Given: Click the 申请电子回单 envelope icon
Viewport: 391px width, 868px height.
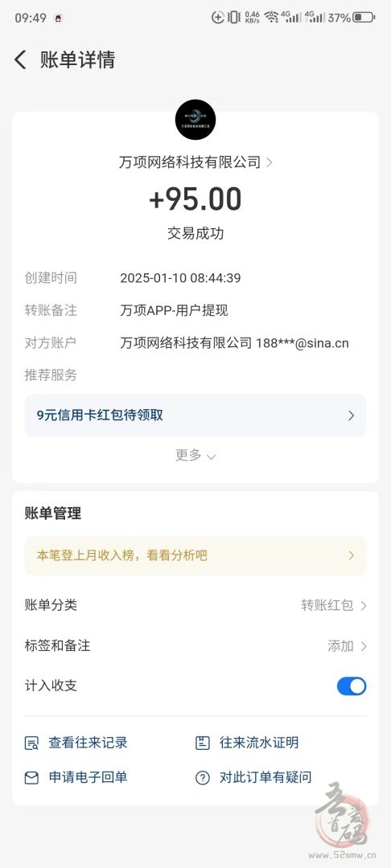Looking at the screenshot, I should (x=31, y=778).
